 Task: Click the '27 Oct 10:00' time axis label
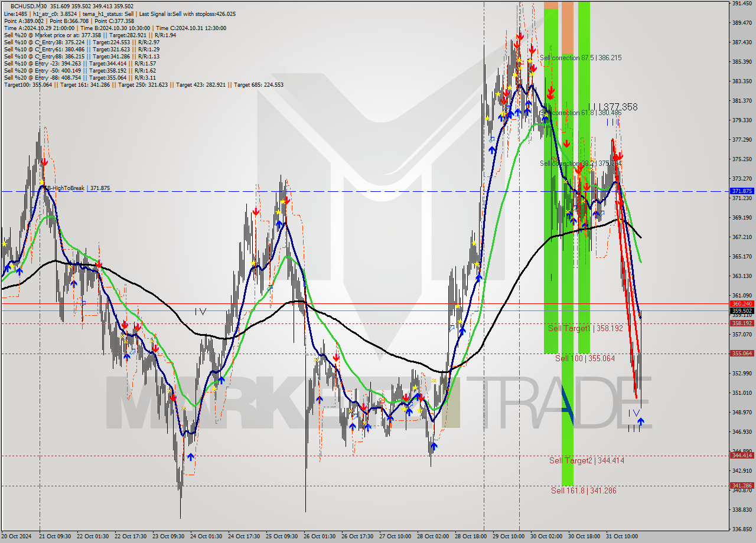tap(395, 537)
